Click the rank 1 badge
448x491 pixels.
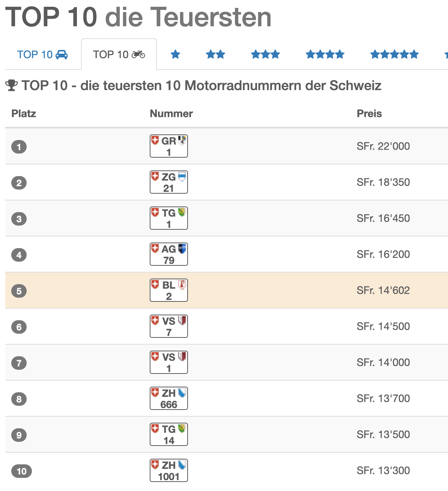[19, 146]
